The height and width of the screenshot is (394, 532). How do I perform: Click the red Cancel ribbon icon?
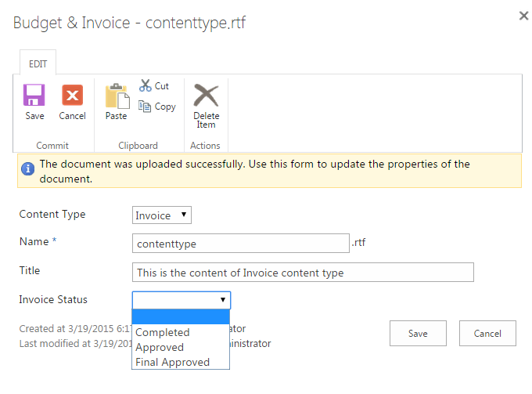(72, 96)
